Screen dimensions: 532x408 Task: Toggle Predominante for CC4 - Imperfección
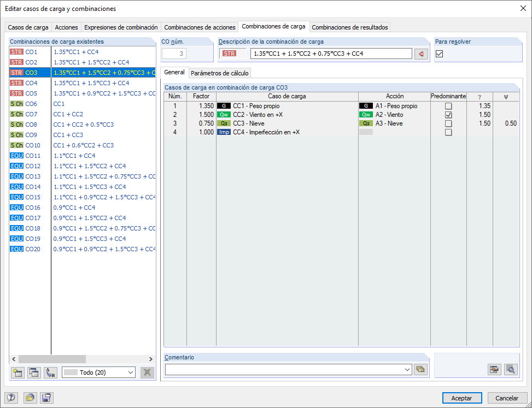pos(448,132)
